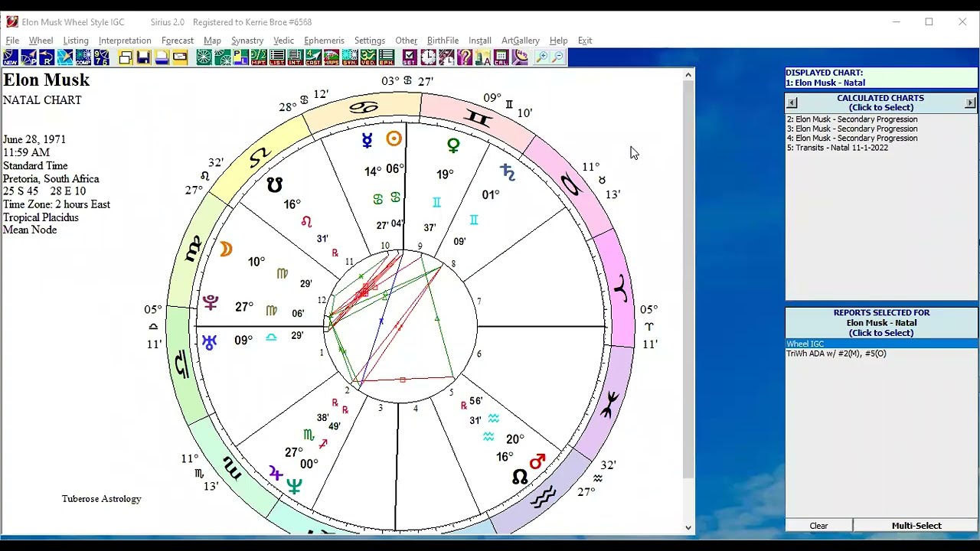The width and height of the screenshot is (980, 551).
Task: Click the EPH ephemeris toolbar icon
Action: pyautogui.click(x=387, y=57)
